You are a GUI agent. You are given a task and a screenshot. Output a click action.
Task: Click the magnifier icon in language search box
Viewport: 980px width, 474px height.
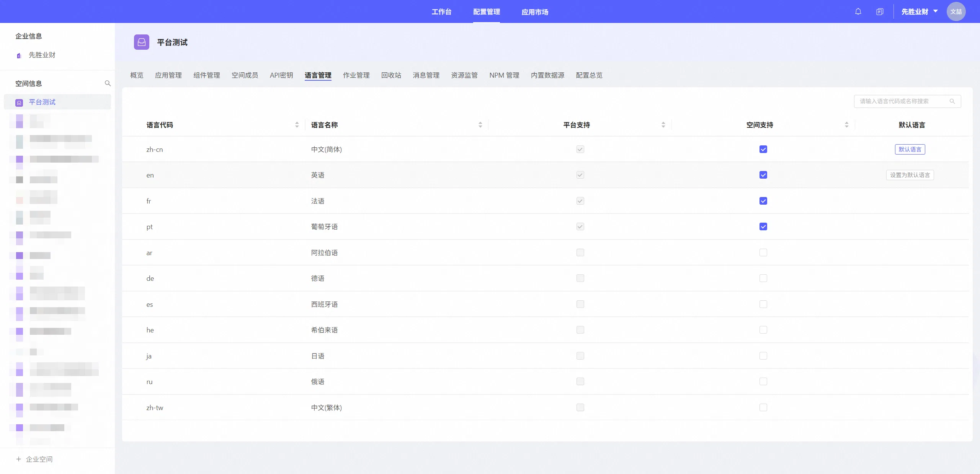point(952,101)
